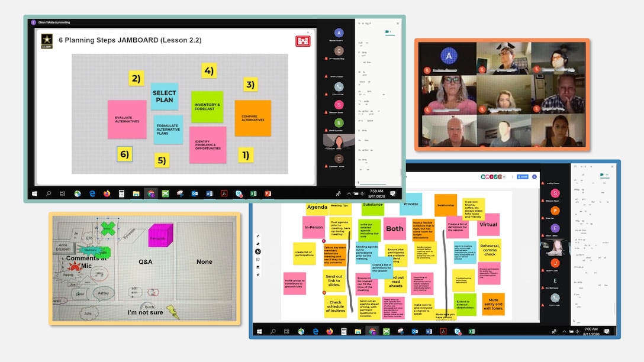
Task: Click the 7:59 AM clock on top taskbar
Action: point(376,194)
